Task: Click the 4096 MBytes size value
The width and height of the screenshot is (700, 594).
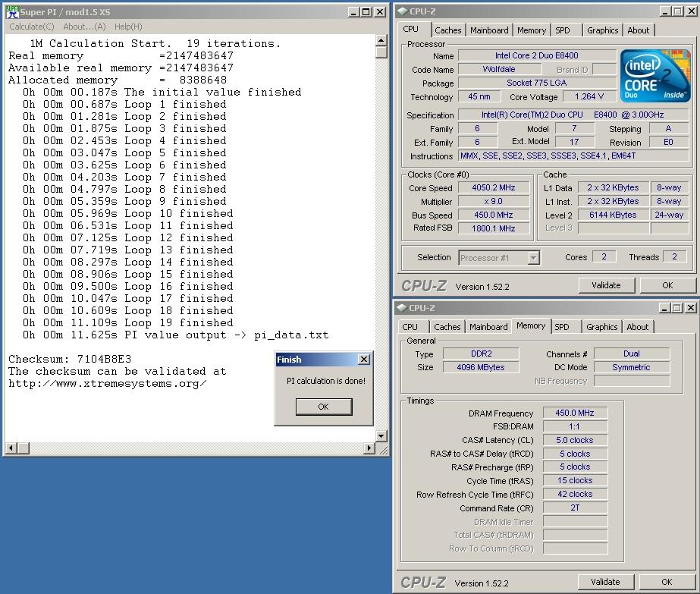Action: point(482,367)
